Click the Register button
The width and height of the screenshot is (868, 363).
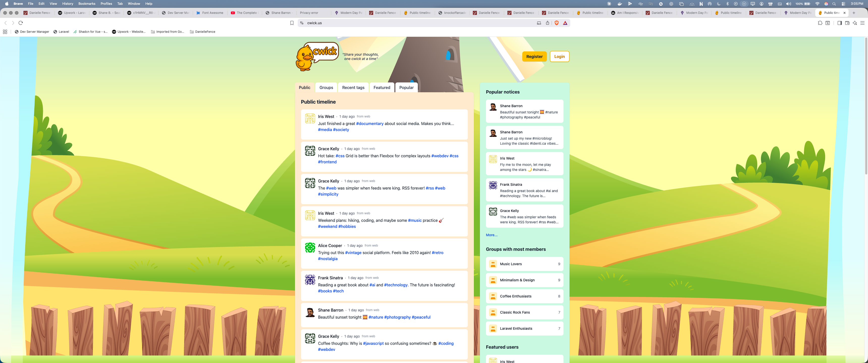(x=534, y=56)
